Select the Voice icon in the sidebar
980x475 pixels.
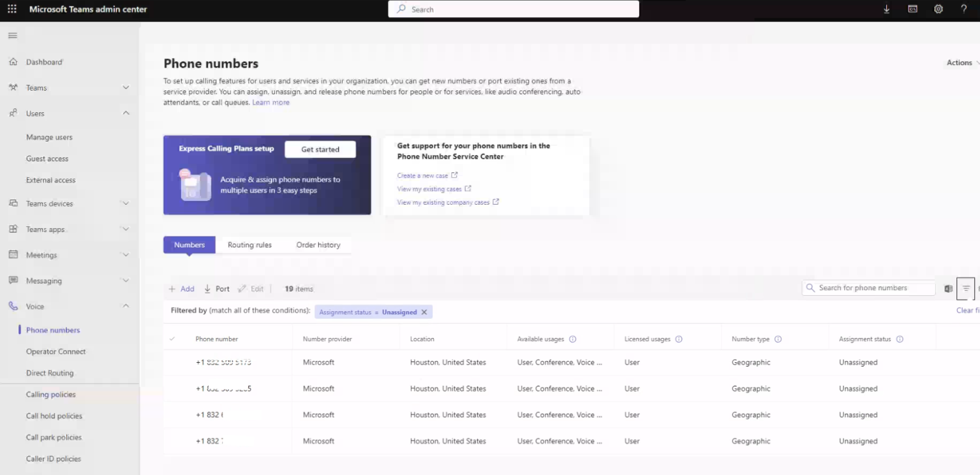(x=12, y=306)
